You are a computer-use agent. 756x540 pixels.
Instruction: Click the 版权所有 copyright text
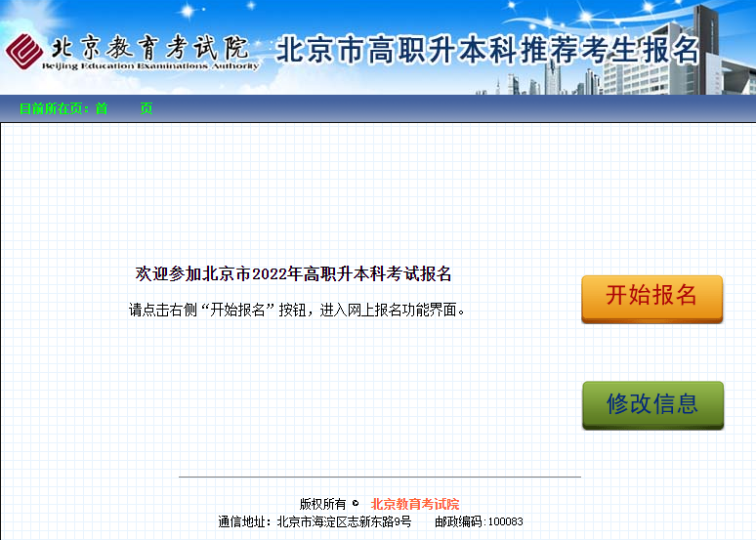[322, 504]
